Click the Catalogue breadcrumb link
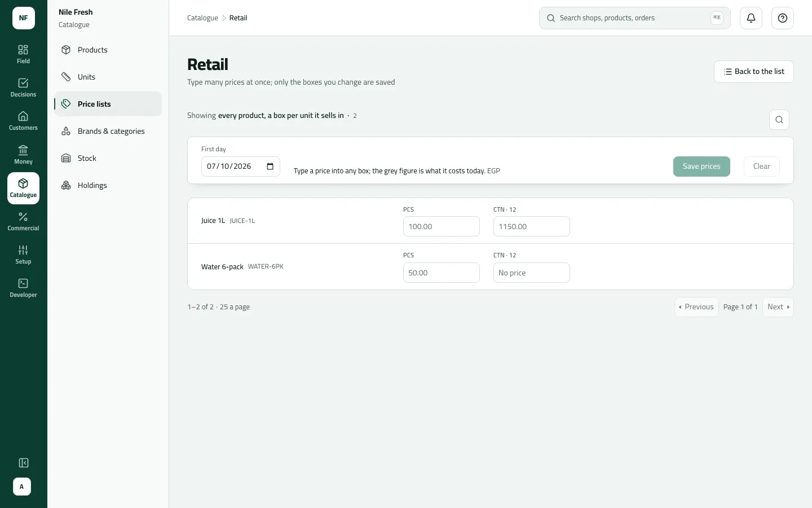This screenshot has height=508, width=812. point(202,18)
